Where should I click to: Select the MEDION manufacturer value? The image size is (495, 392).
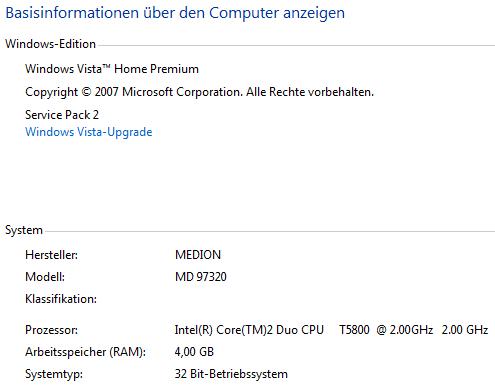(198, 255)
